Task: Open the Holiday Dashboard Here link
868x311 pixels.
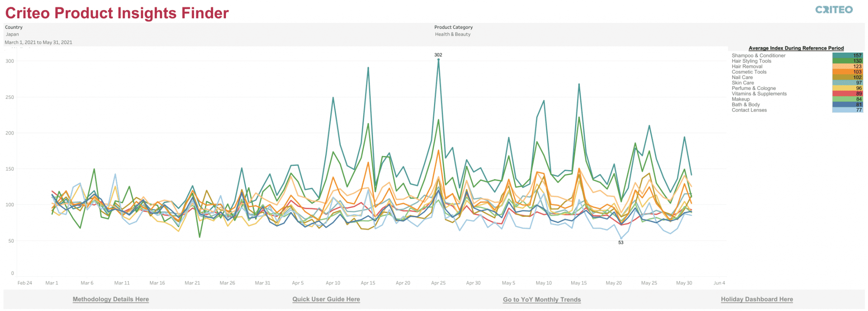Action: coord(757,299)
